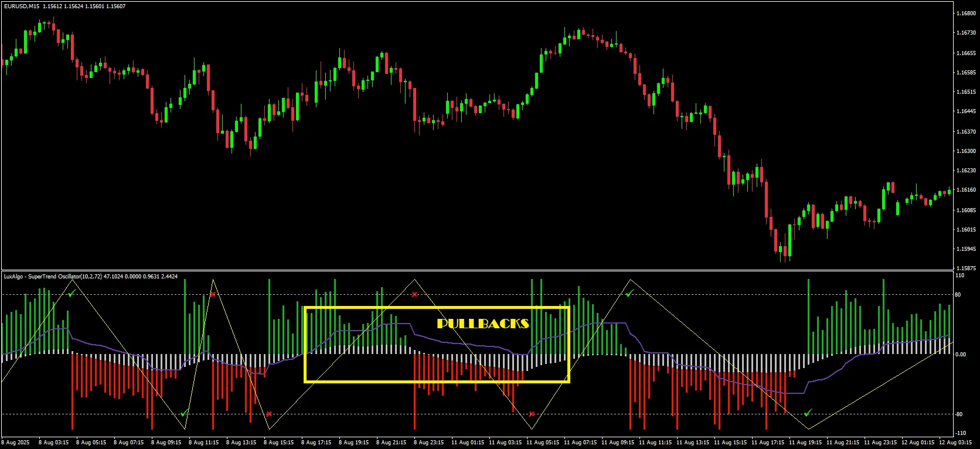980x449 pixels.
Task: Click the EURUSD,M15 chart title text
Action: pyautogui.click(x=21, y=6)
